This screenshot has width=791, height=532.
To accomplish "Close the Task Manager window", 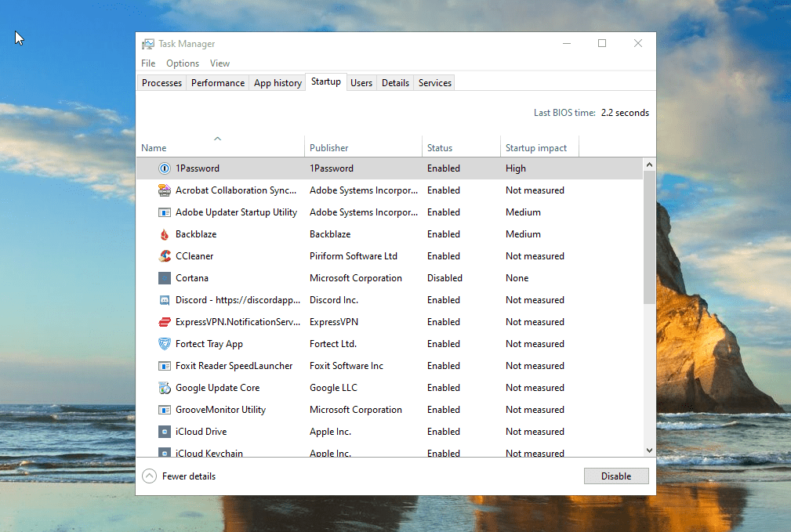I will (637, 43).
